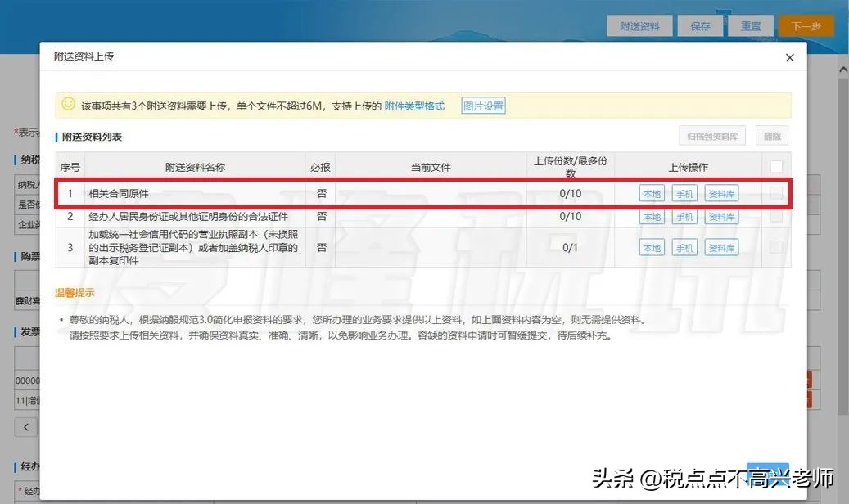This screenshot has height=504, width=849.
Task: Click 本地 upload for 经办人居民身份证 row
Action: 651,217
